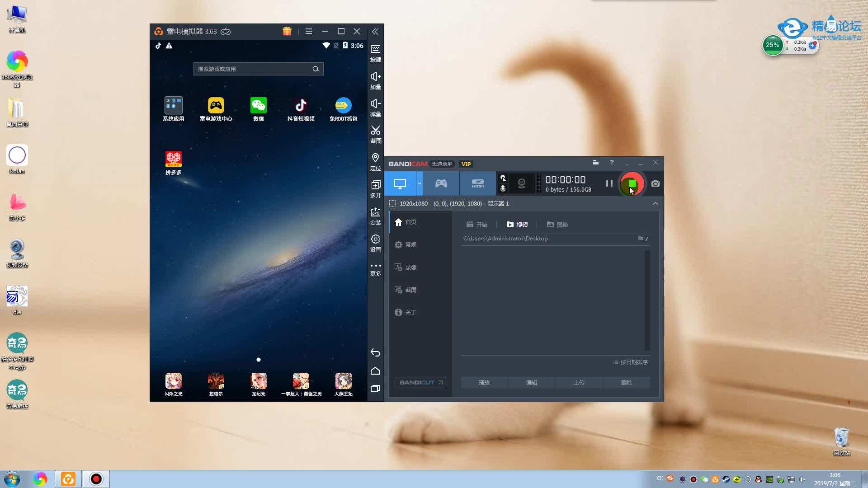Launch 抖音短视频 app
The width and height of the screenshot is (868, 488).
[x=301, y=109]
